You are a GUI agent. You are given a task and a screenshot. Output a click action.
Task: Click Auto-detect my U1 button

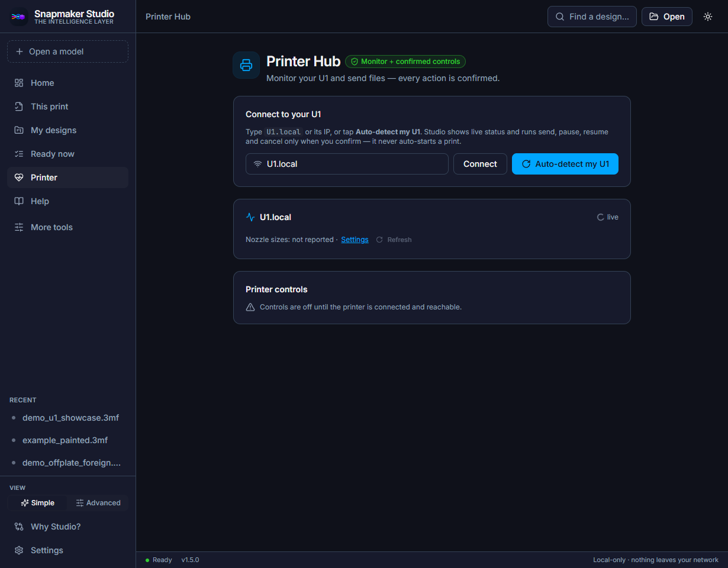point(565,164)
